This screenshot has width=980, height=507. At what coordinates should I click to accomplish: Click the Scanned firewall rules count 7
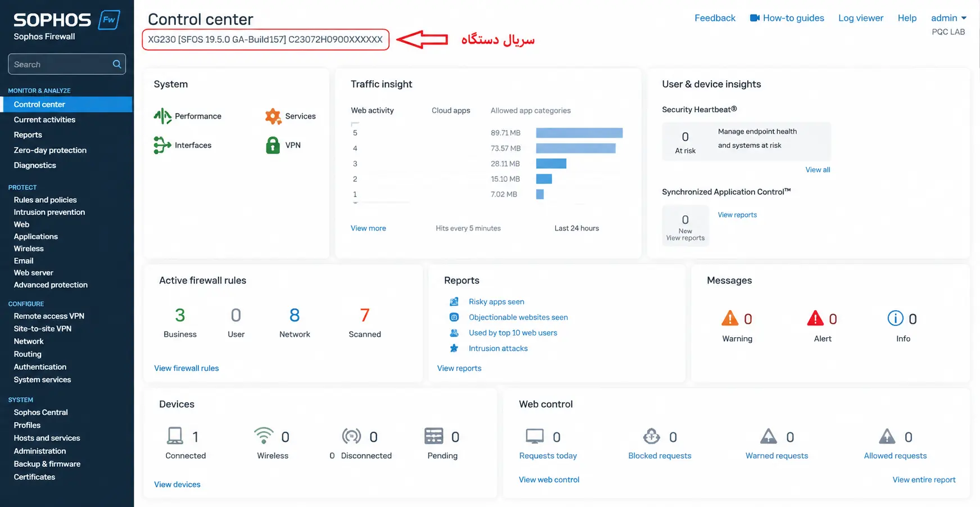pyautogui.click(x=365, y=315)
